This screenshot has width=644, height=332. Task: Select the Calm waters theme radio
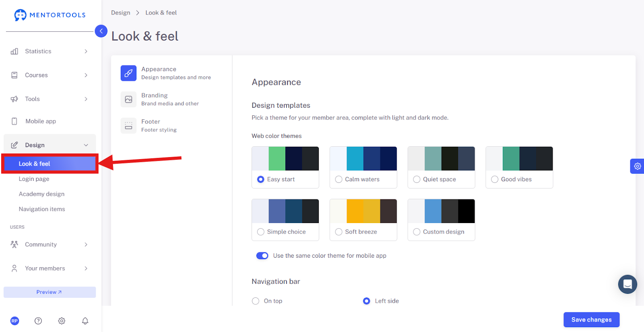click(x=339, y=179)
